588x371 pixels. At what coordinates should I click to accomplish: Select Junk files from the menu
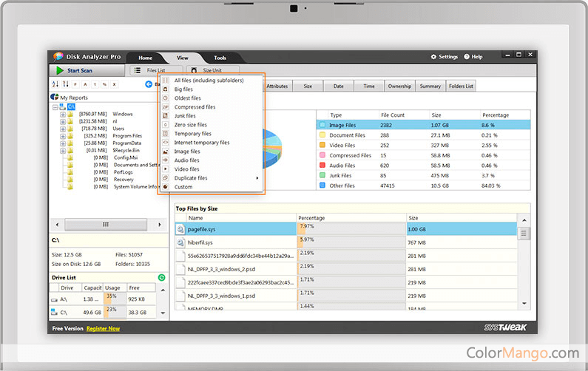click(185, 116)
